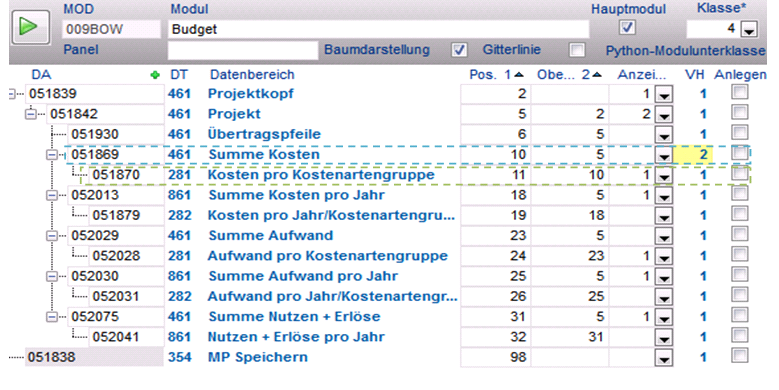Image resolution: width=779 pixels, height=390 pixels.
Task: Open Anzei... dropdown in Projekt row
Action: click(x=664, y=115)
